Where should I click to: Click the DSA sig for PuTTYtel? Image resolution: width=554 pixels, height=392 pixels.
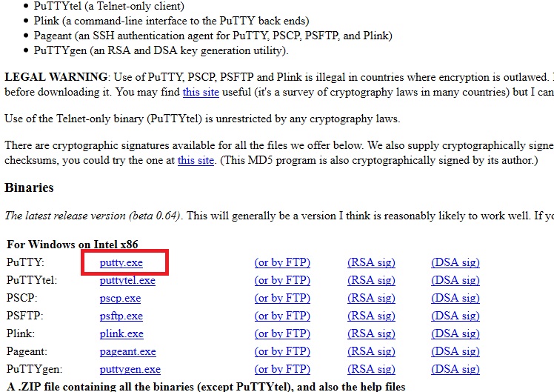pos(455,280)
